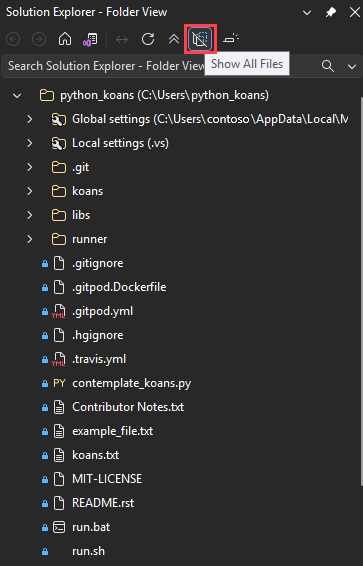Viewport: 363px width, 566px height.
Task: Click the batch file icon of run.bat
Action: click(59, 527)
